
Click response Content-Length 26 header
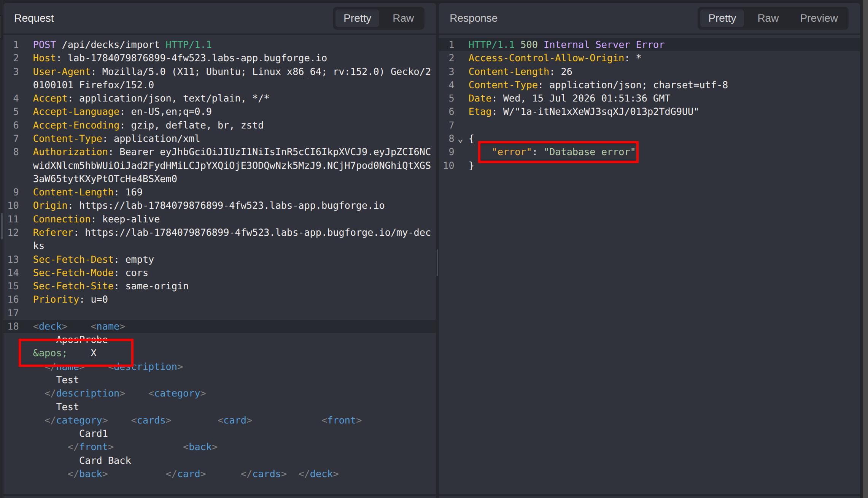520,71
